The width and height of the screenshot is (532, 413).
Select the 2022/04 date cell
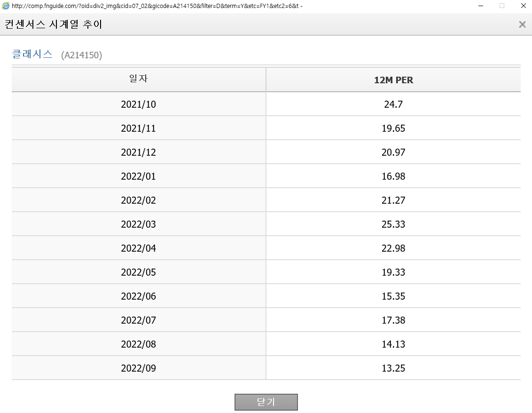point(139,248)
